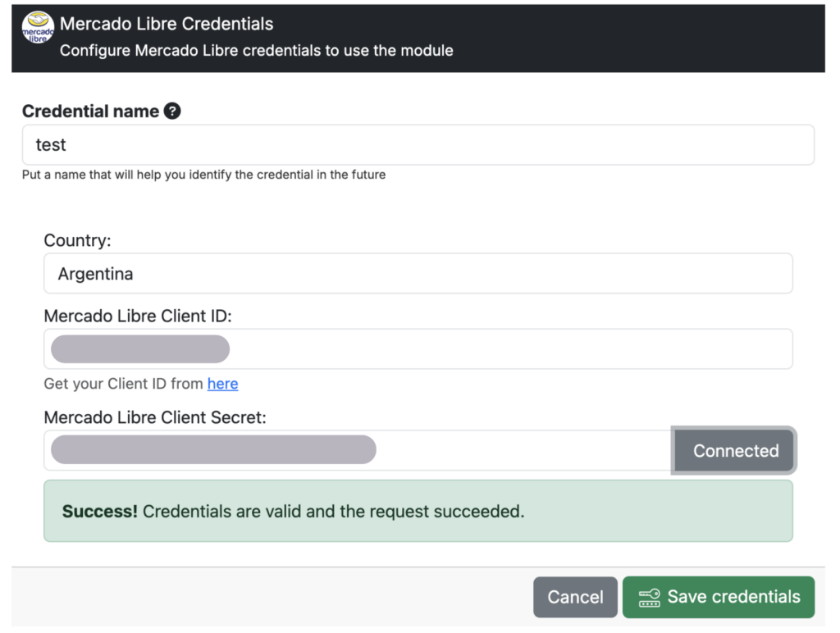Click the 'Credential name' label text
Screen dimensions: 840x633
[x=90, y=112]
